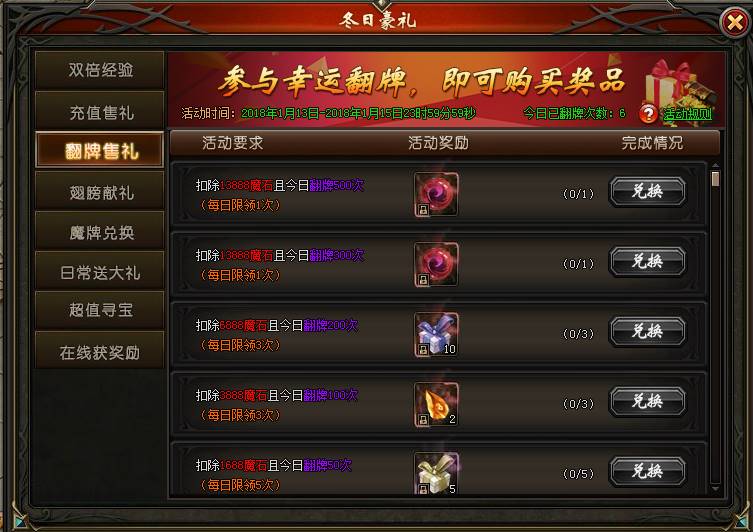The height and width of the screenshot is (532, 753).
Task: Open the red question mark help icon
Action: pos(648,114)
